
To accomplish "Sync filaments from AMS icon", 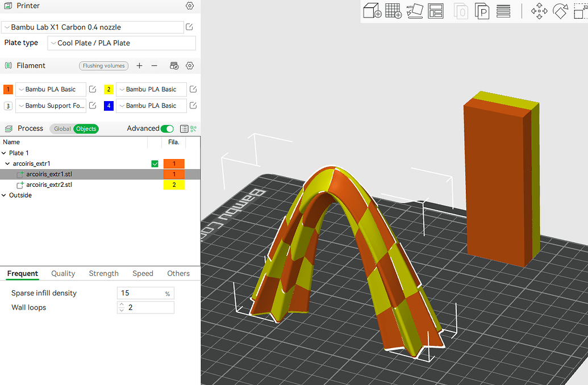I will [x=174, y=66].
